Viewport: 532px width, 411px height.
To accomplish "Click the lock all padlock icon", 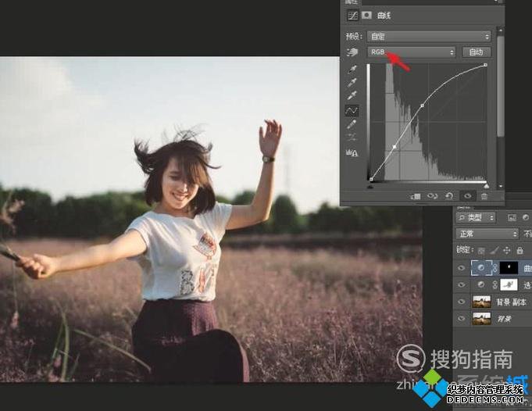I will coord(520,250).
